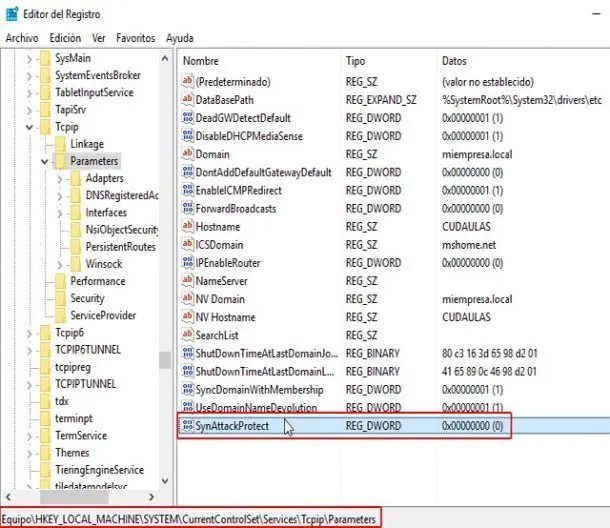Click the Hostname string value icon

187,227
